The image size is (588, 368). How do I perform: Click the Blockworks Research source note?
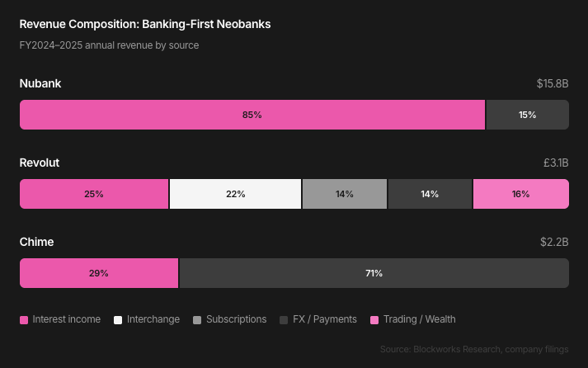[474, 350]
